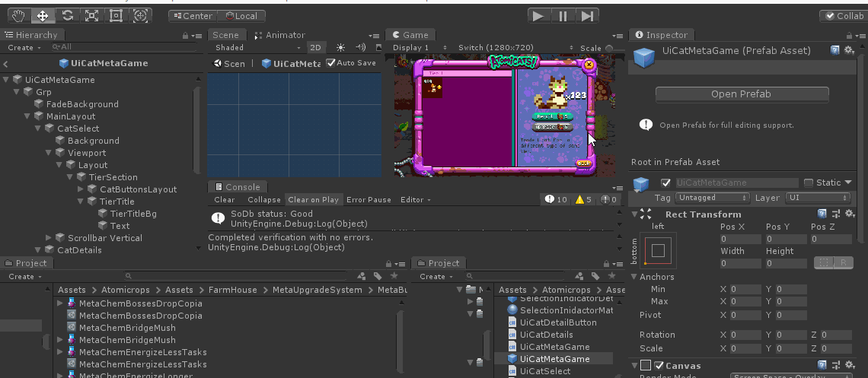
Task: Collapse the MainLayout object
Action: [27, 116]
